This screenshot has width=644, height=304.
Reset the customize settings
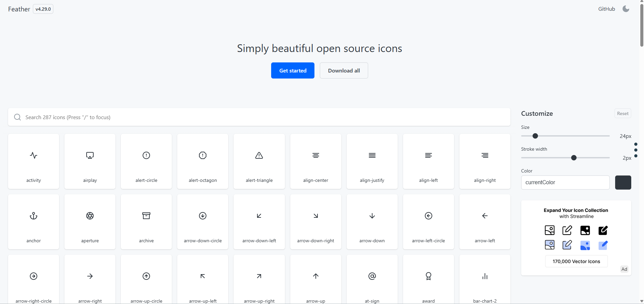(x=623, y=113)
